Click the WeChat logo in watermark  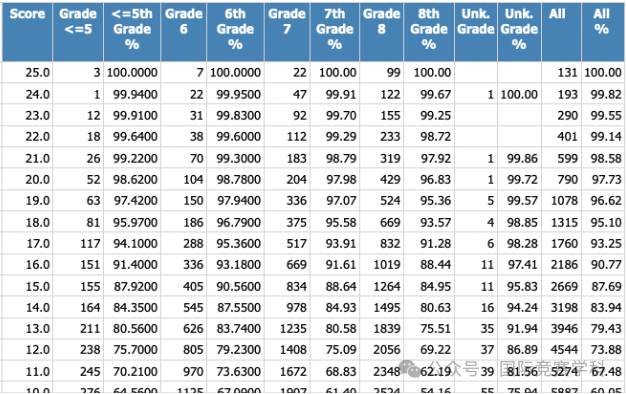(410, 368)
